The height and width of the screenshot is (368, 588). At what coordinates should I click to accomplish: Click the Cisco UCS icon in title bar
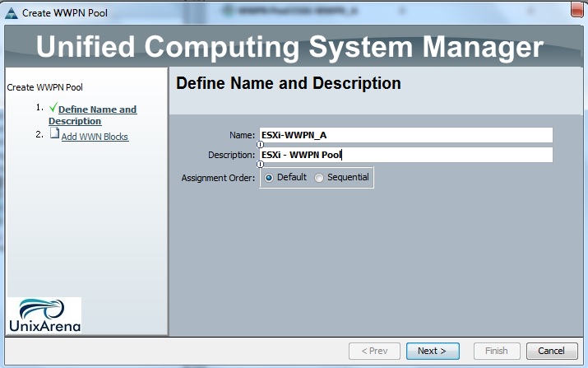point(12,13)
